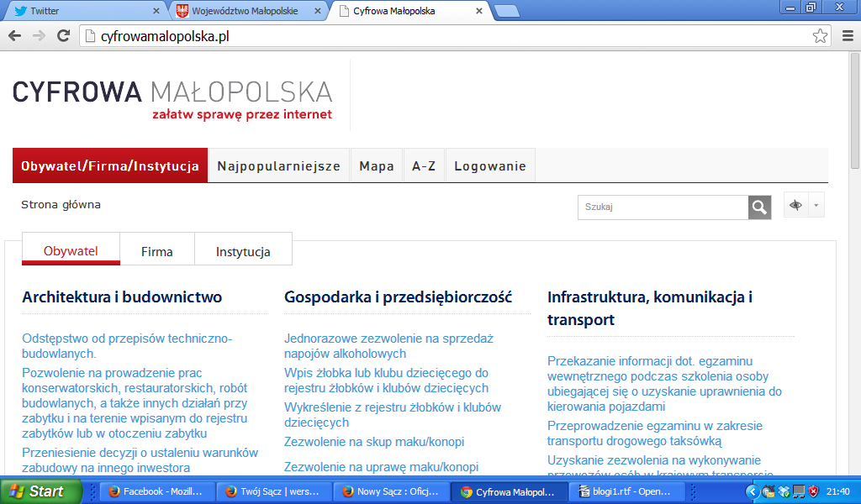Click the magnifier search button

tap(759, 207)
